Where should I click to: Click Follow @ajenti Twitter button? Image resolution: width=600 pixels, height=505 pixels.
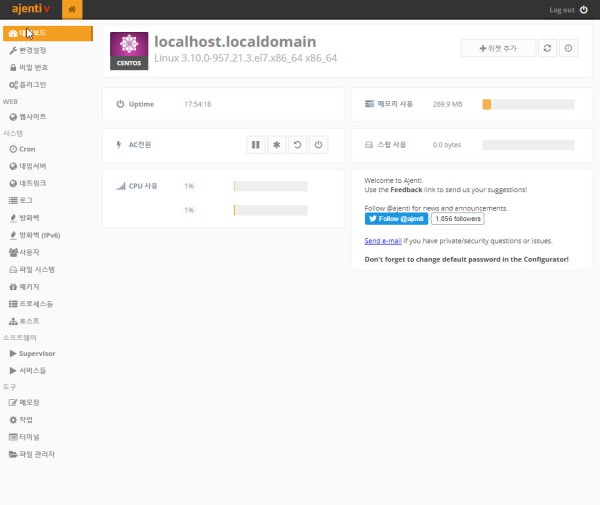[x=396, y=219]
